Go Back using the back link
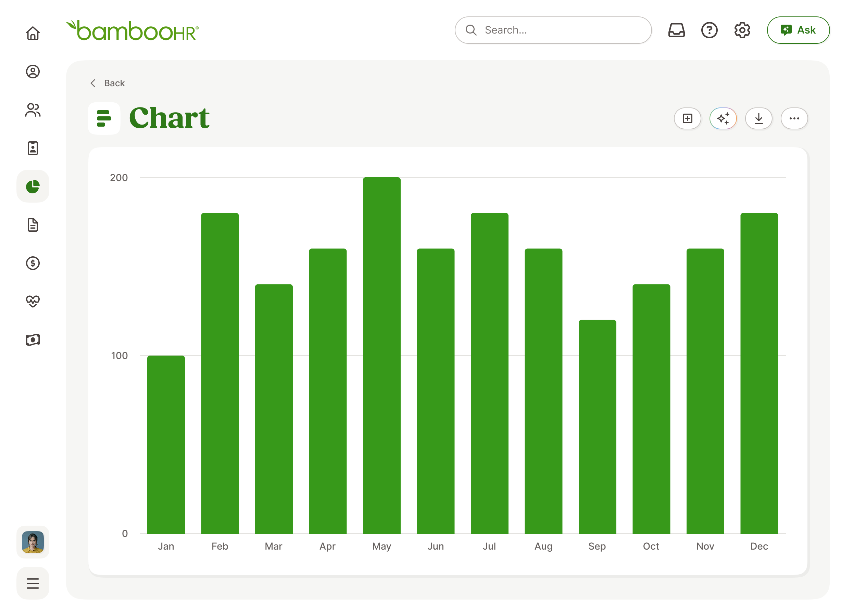 (108, 83)
